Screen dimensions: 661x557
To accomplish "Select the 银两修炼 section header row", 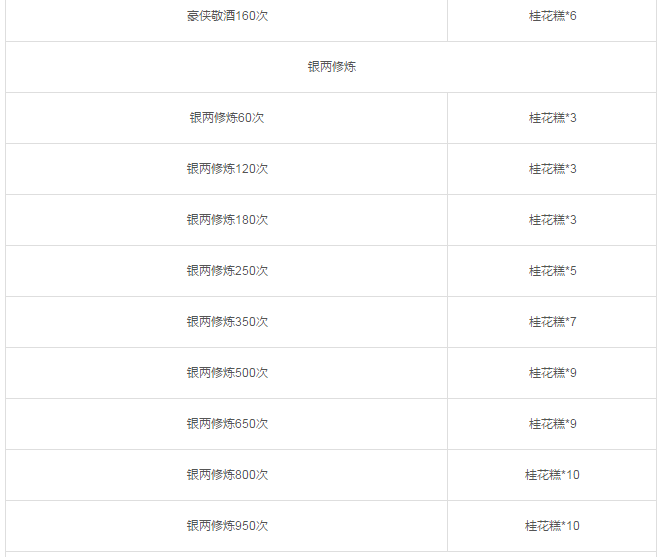I will tap(331, 67).
